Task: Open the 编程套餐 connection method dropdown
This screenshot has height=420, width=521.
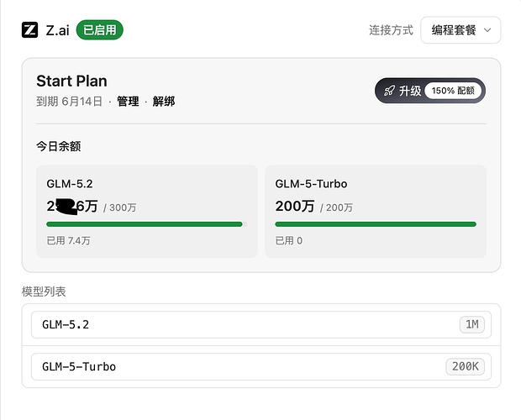Action: click(460, 30)
